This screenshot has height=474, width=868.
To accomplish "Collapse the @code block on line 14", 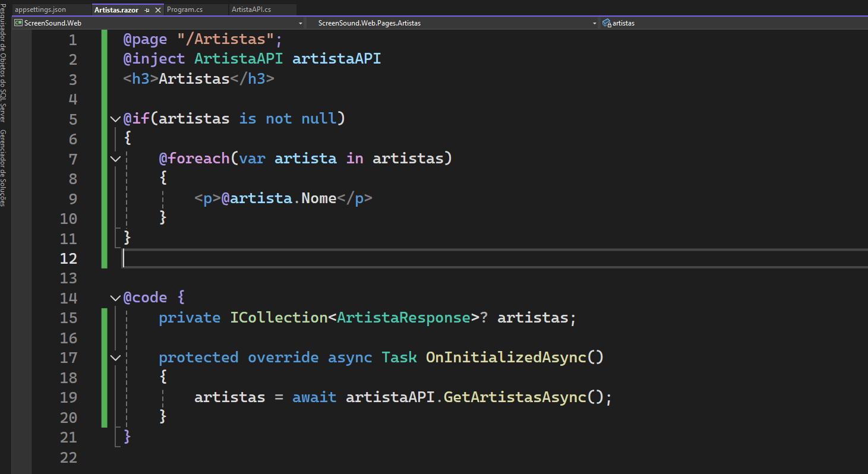I will pos(115,298).
